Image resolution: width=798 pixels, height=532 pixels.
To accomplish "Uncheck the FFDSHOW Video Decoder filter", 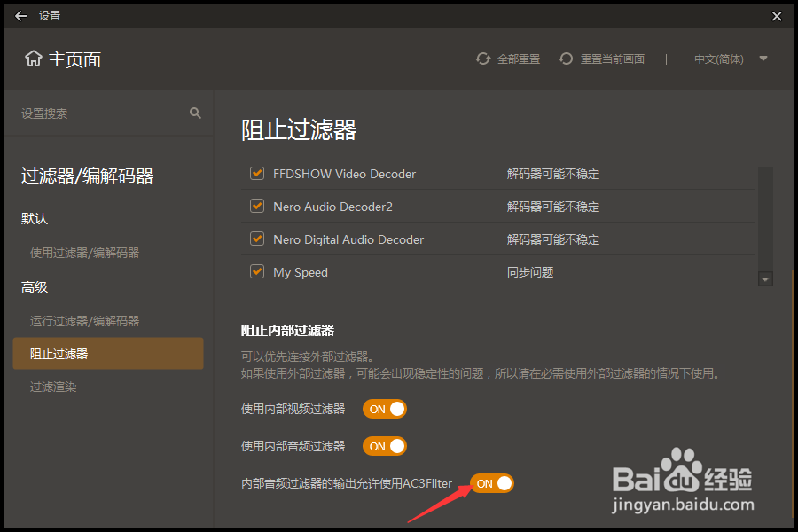I will [x=256, y=173].
